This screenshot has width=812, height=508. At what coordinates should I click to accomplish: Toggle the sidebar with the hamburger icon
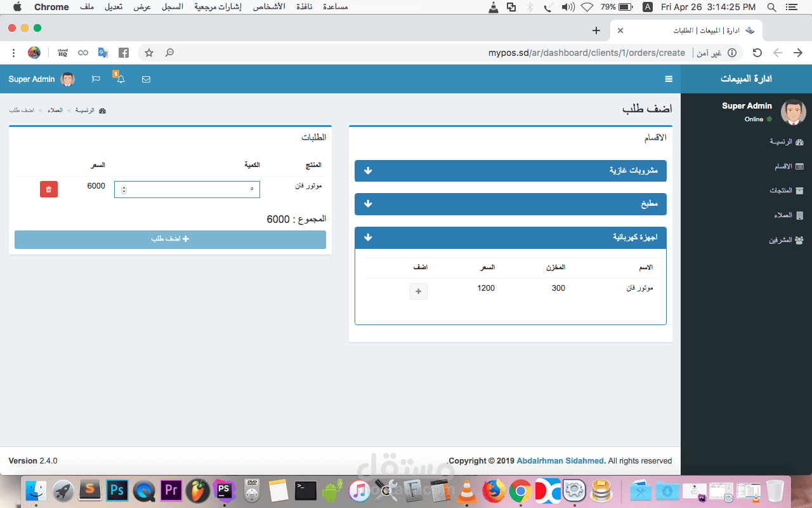pos(668,79)
